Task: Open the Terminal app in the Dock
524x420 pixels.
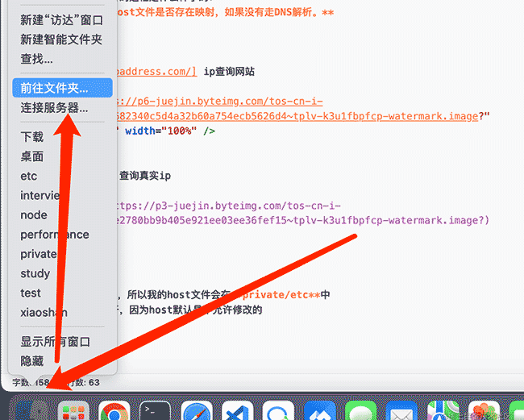Action: [x=155, y=410]
